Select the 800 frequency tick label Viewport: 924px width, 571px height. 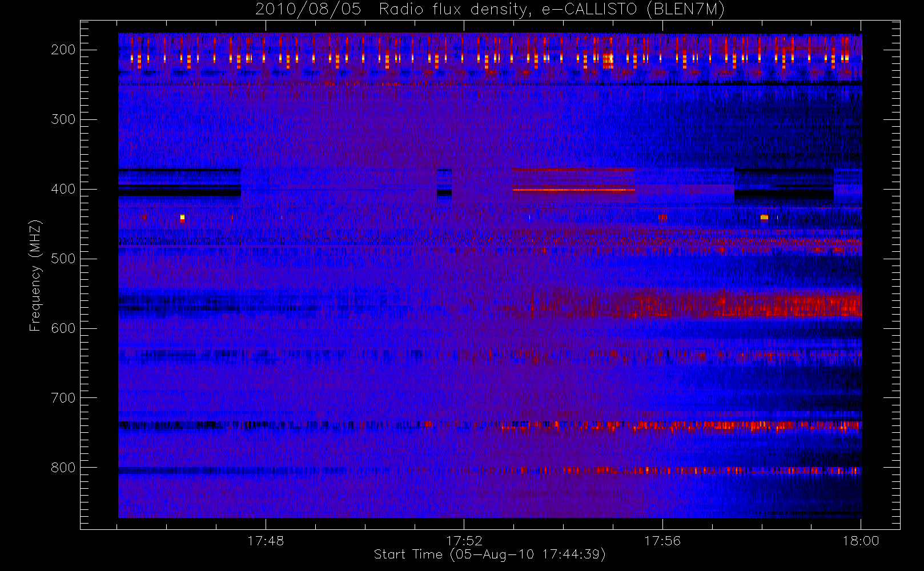point(63,468)
